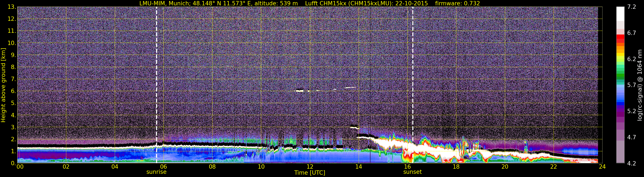The height and width of the screenshot is (177, 644).
Task: Click the "Height above ground [km]" axis label
Action: [3, 85]
